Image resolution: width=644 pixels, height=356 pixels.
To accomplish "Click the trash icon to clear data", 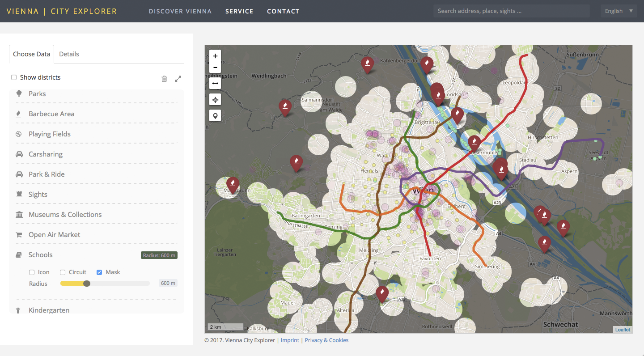I will [164, 79].
